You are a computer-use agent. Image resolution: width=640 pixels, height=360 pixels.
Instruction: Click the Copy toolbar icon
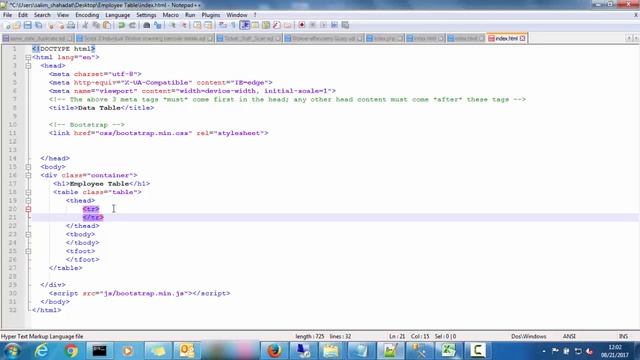click(96, 25)
